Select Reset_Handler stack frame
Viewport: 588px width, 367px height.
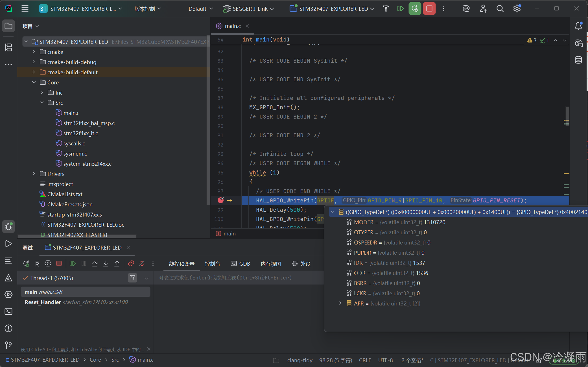(86, 302)
